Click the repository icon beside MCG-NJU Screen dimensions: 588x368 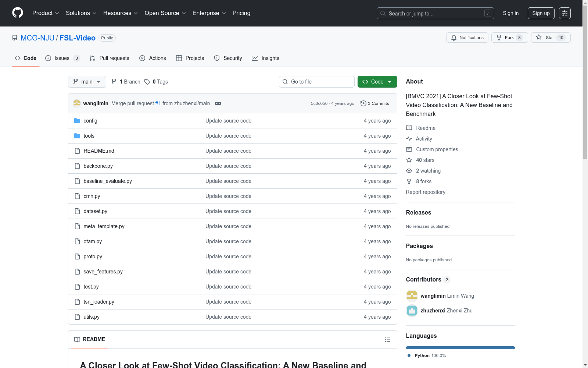click(15, 38)
